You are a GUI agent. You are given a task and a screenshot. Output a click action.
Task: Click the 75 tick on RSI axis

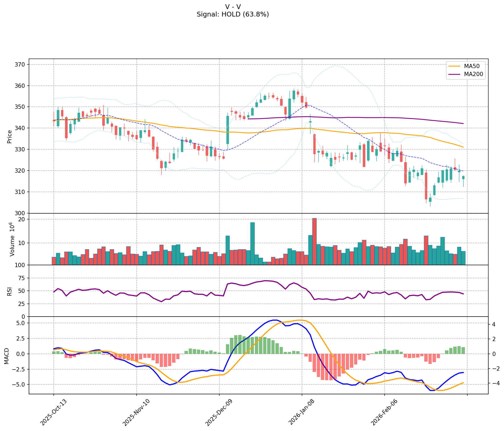22,278
